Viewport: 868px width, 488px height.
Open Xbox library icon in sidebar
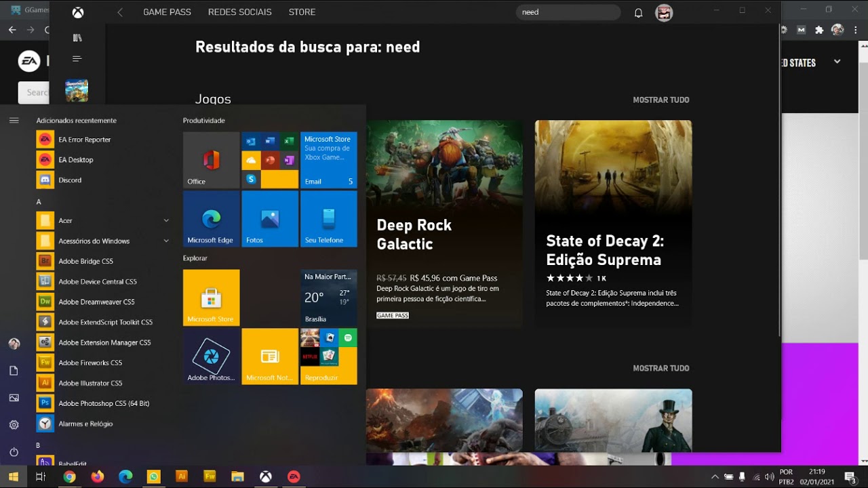(x=77, y=38)
